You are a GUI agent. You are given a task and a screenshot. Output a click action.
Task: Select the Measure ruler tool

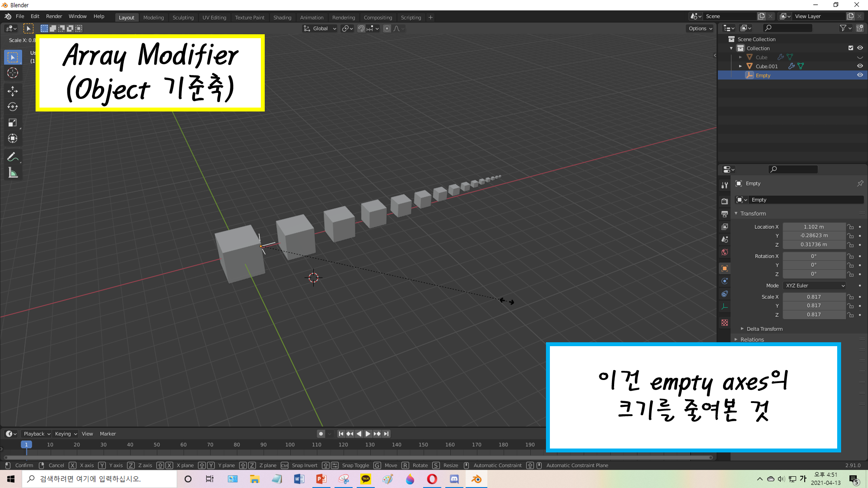(13, 174)
